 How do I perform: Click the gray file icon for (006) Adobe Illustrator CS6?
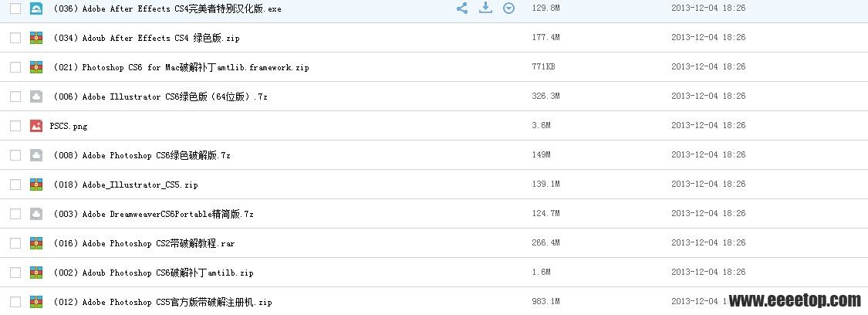pyautogui.click(x=36, y=97)
